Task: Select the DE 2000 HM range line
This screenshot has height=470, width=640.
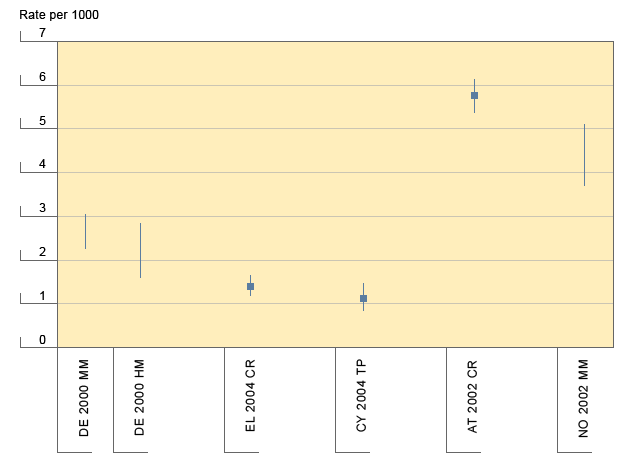Action: (x=140, y=250)
